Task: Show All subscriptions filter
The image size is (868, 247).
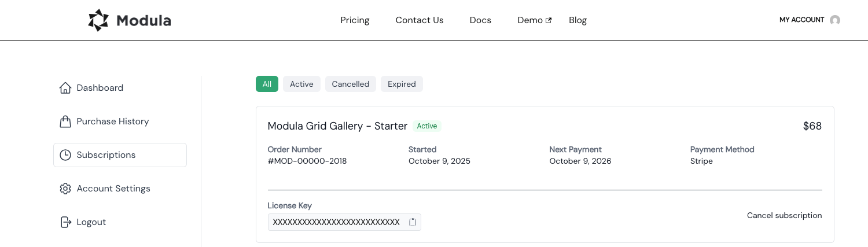Action: click(x=267, y=84)
